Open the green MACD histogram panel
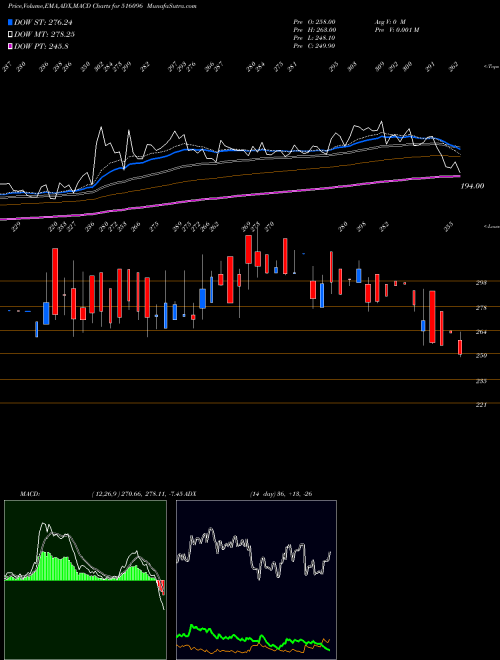The height and width of the screenshot is (660, 500). coord(85,580)
